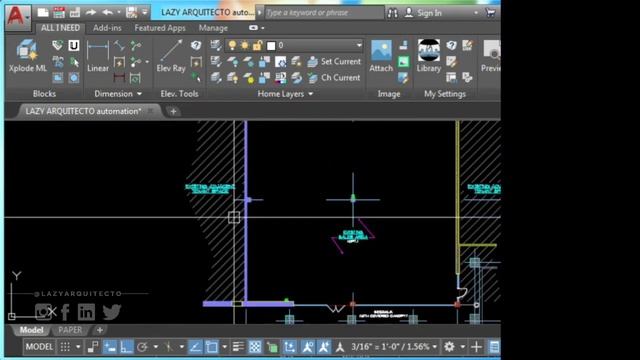Toggle layer lock padlock icon
640x360 pixels.
coord(257,45)
